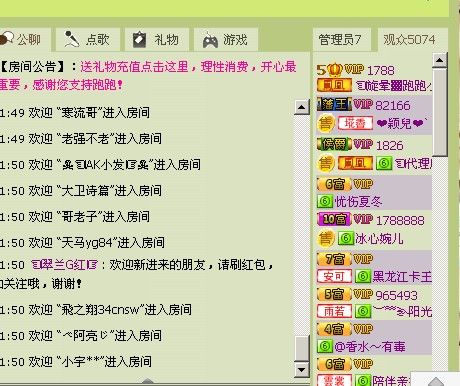Screen dimensions: 460x386
Task: Click the welcome message for AK小发
Action: click(x=100, y=164)
